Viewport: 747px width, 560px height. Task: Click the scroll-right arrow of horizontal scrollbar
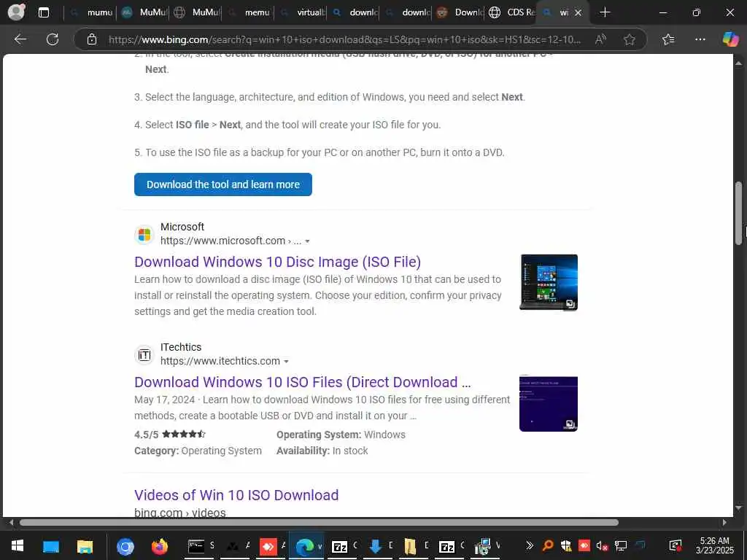coord(724,522)
